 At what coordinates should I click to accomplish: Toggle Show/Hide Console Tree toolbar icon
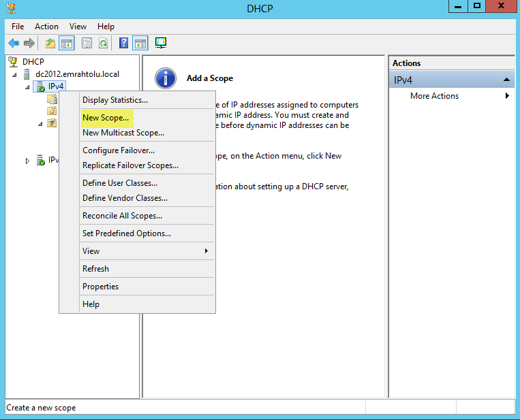pos(67,43)
